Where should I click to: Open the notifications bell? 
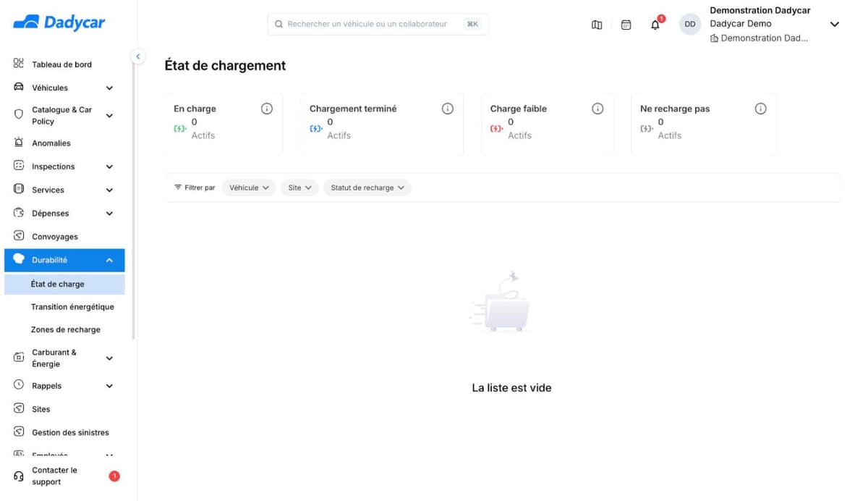[655, 25]
